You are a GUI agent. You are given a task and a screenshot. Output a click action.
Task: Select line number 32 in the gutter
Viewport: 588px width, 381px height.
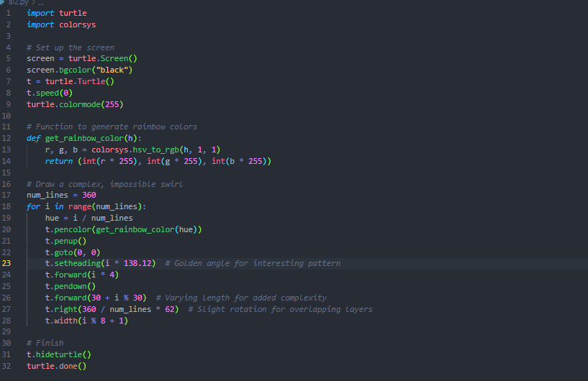[6, 366]
